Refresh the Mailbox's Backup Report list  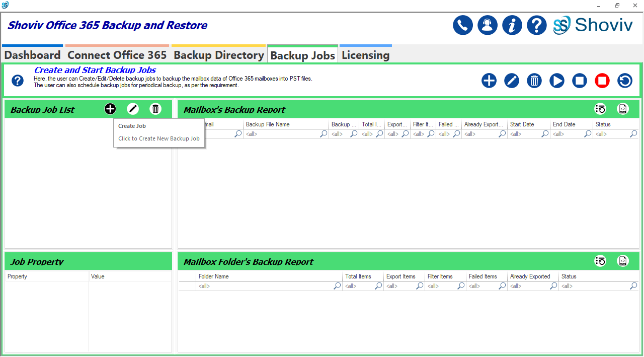(600, 109)
